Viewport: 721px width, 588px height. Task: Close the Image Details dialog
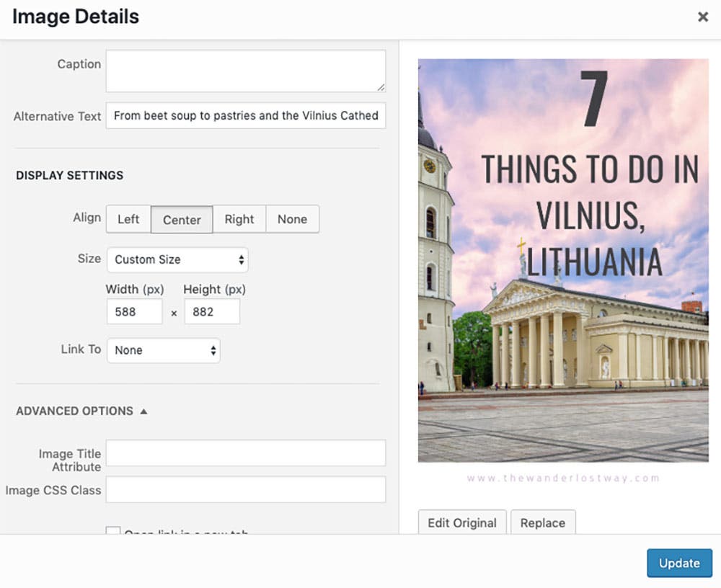tap(702, 17)
